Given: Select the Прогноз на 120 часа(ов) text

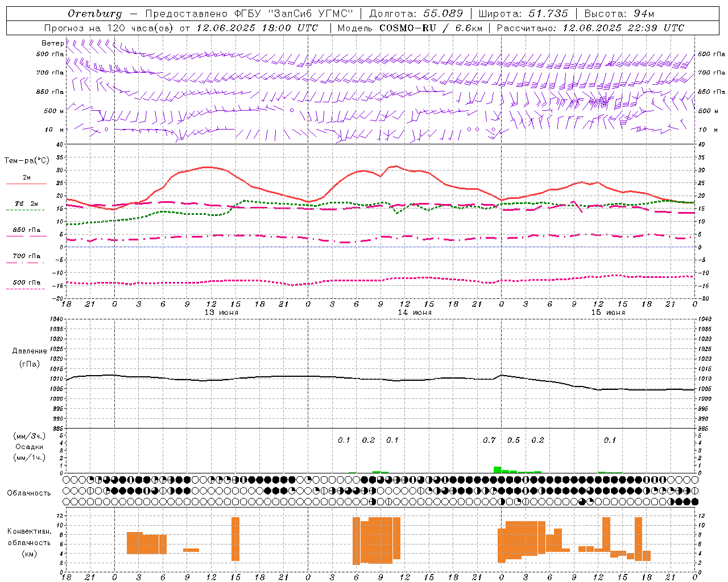Looking at the screenshot, I should [x=109, y=28].
